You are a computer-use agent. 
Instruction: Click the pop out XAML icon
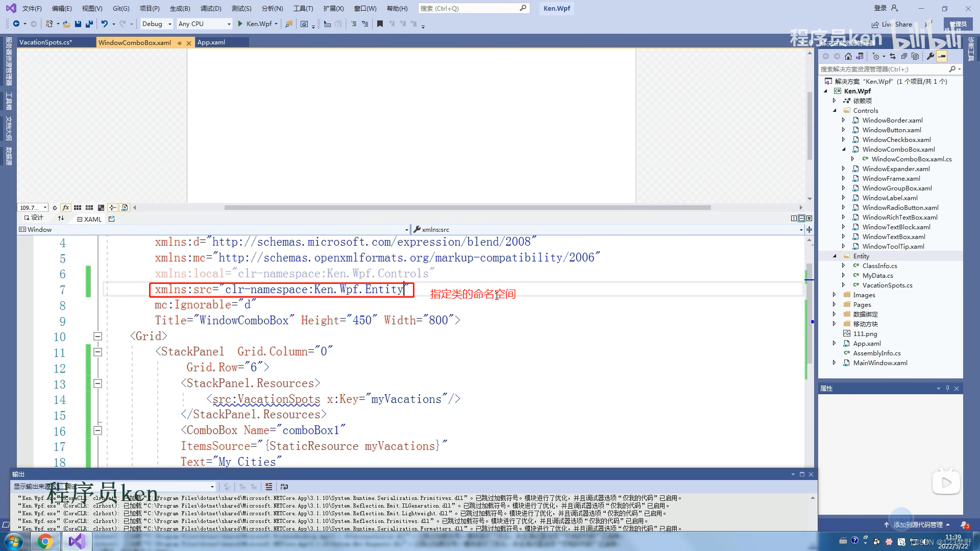tap(112, 219)
